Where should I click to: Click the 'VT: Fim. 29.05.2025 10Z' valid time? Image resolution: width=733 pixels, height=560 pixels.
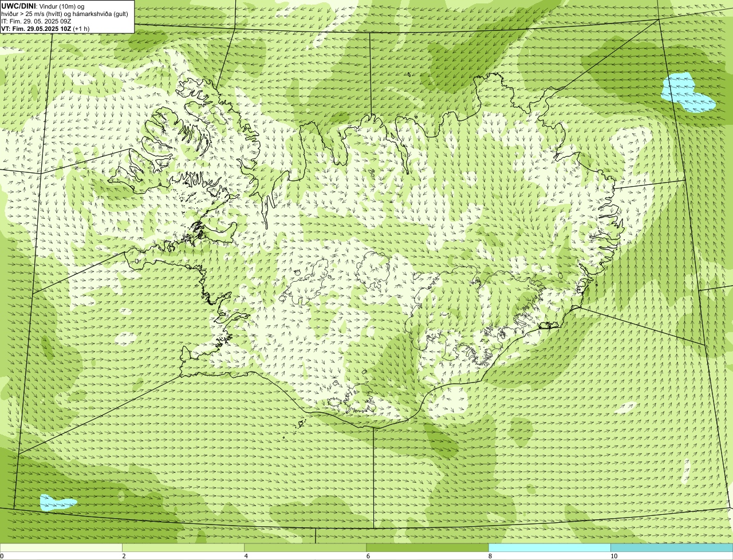click(x=36, y=28)
